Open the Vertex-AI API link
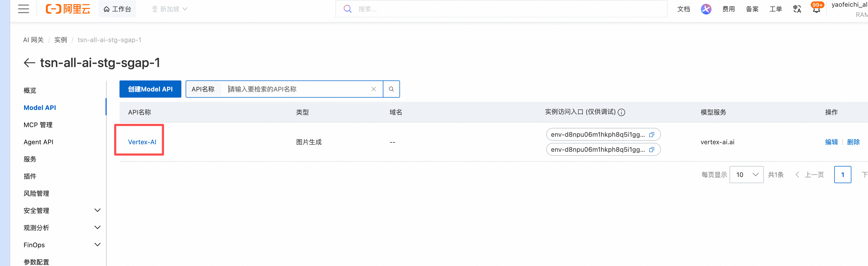This screenshot has width=868, height=266. 142,142
